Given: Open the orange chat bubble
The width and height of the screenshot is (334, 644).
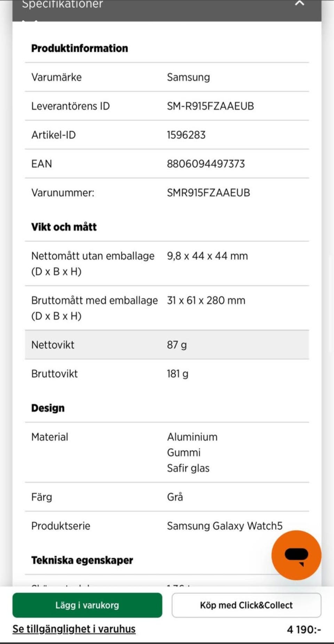Looking at the screenshot, I should (296, 555).
